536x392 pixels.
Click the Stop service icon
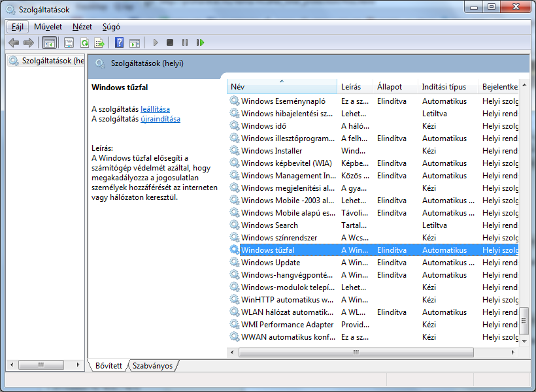[x=170, y=42]
